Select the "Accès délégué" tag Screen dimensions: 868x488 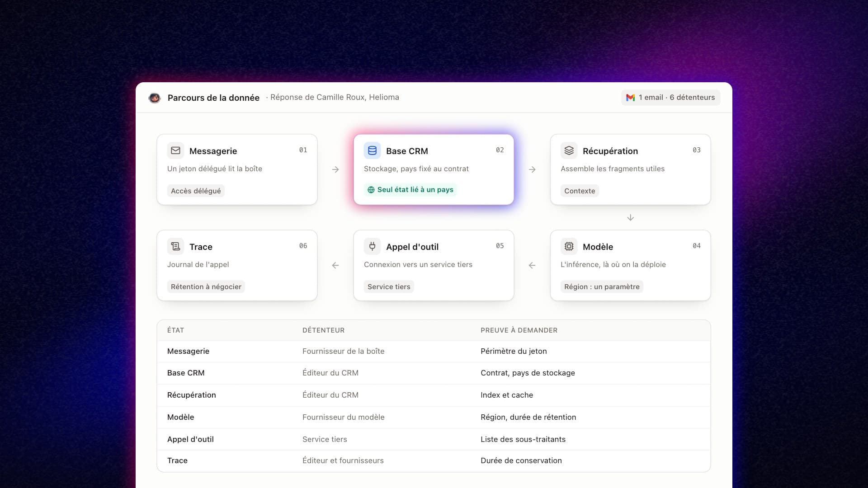click(196, 191)
